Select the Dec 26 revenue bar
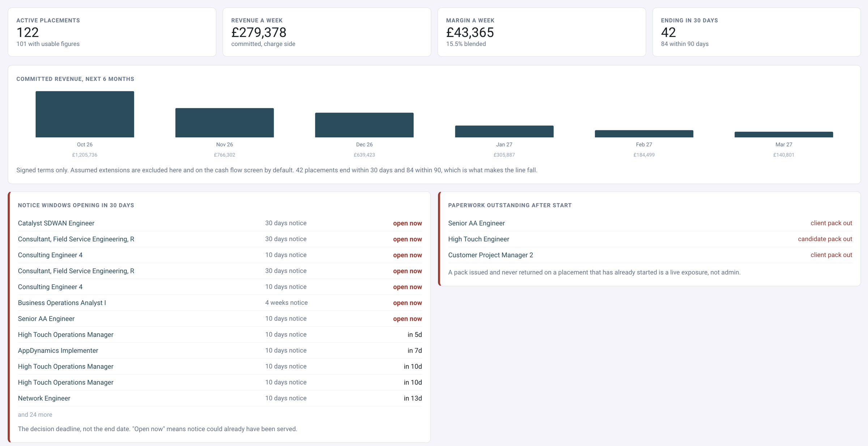 [x=364, y=125]
